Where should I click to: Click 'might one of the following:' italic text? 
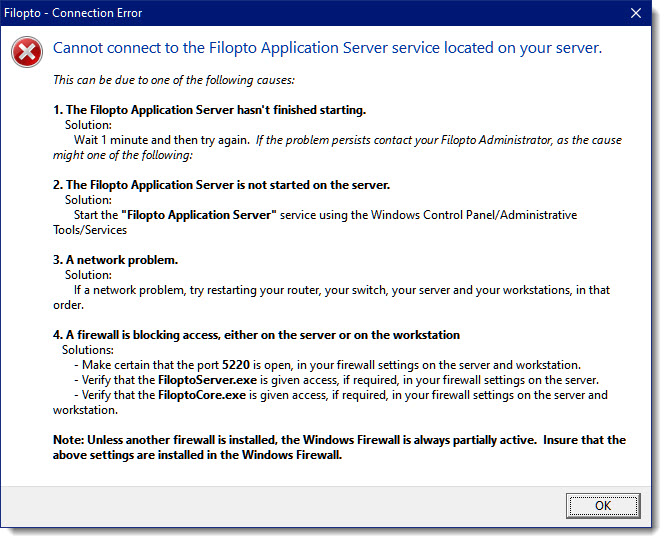[x=123, y=155]
